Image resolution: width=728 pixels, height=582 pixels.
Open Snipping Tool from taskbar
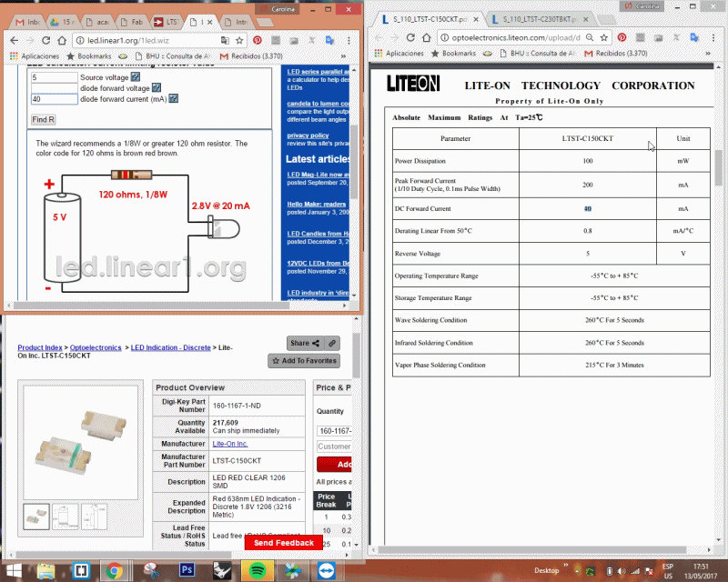point(151,571)
